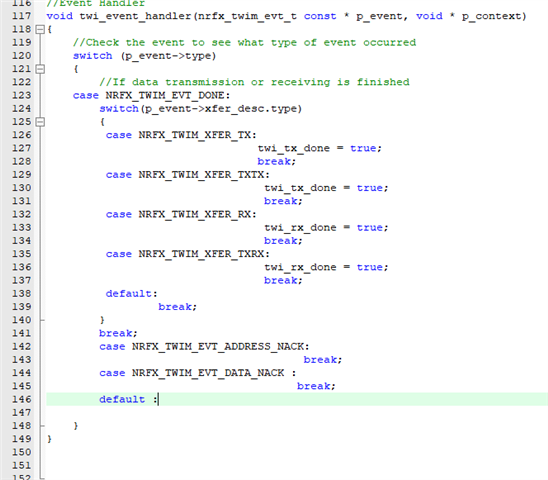
Task: Click the highlighted default keyword on line 146
Action: (x=122, y=399)
